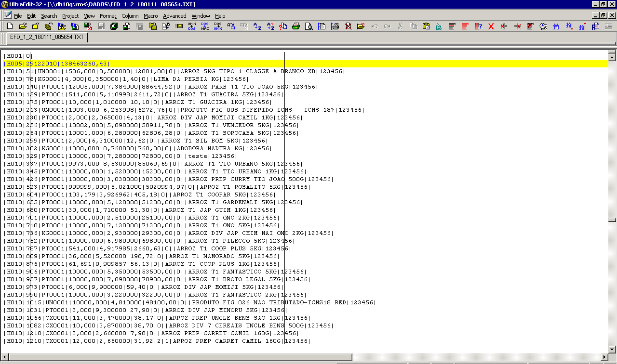Click the Replace toolbar icon
617x364 pixels.
pos(595,26)
